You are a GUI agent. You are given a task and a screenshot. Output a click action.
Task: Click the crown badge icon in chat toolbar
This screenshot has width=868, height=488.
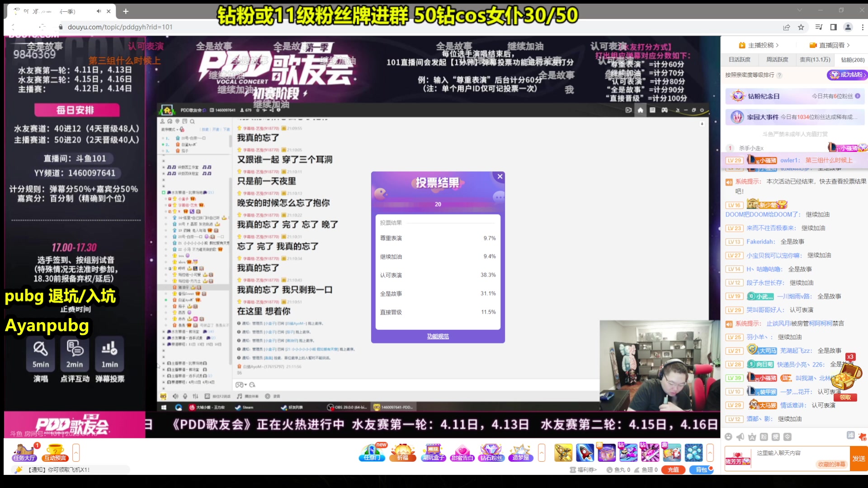pos(752,436)
